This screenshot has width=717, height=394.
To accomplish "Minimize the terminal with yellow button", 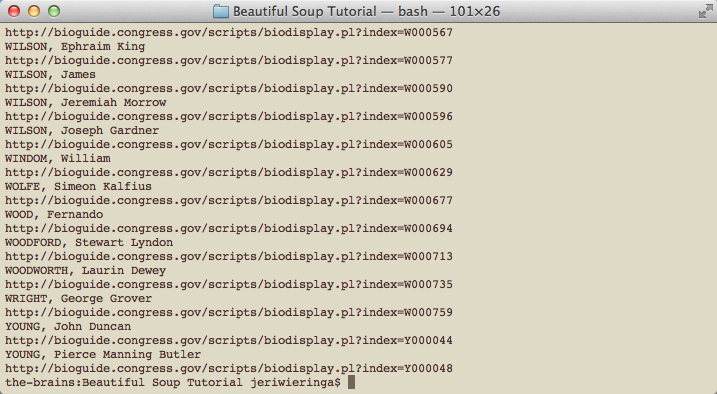I will (x=34, y=11).
